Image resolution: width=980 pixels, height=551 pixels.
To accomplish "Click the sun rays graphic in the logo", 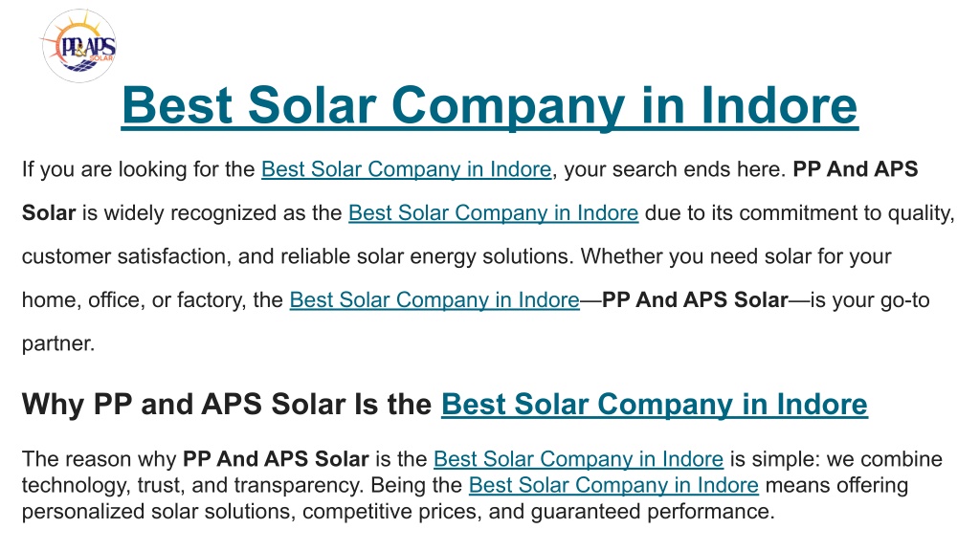I will [81, 26].
